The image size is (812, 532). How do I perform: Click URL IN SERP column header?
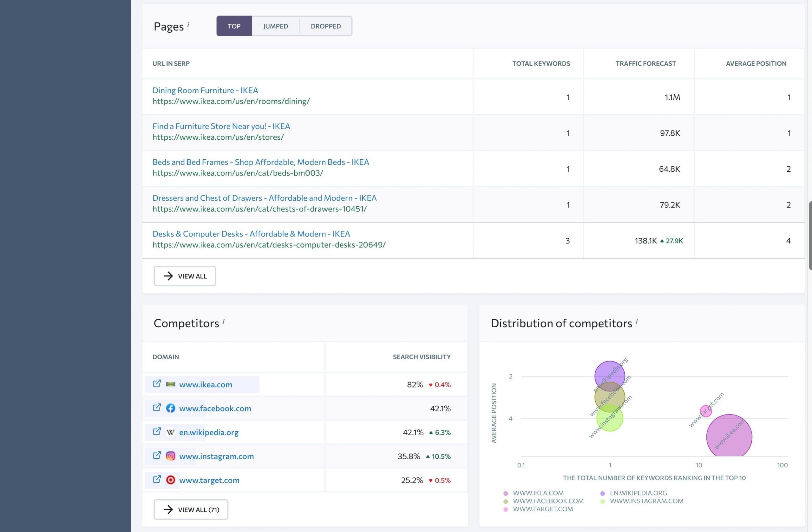(x=171, y=63)
